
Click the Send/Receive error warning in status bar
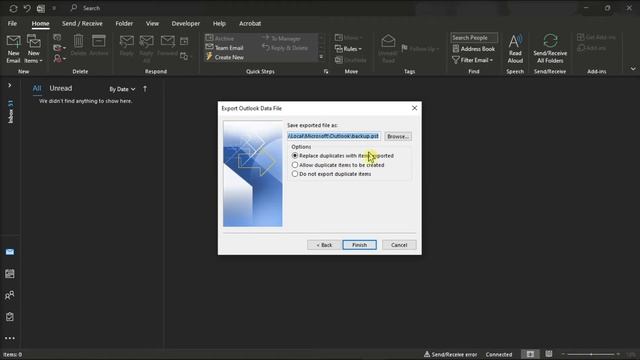point(450,354)
